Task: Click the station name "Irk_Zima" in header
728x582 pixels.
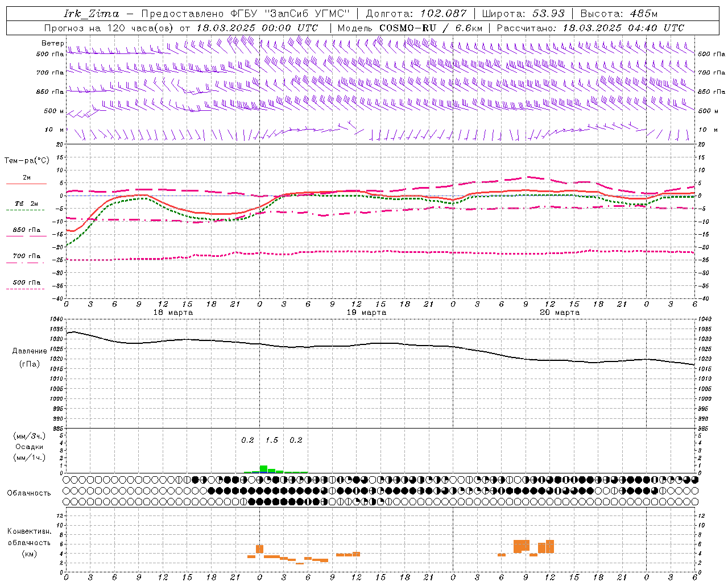Action: click(x=92, y=14)
